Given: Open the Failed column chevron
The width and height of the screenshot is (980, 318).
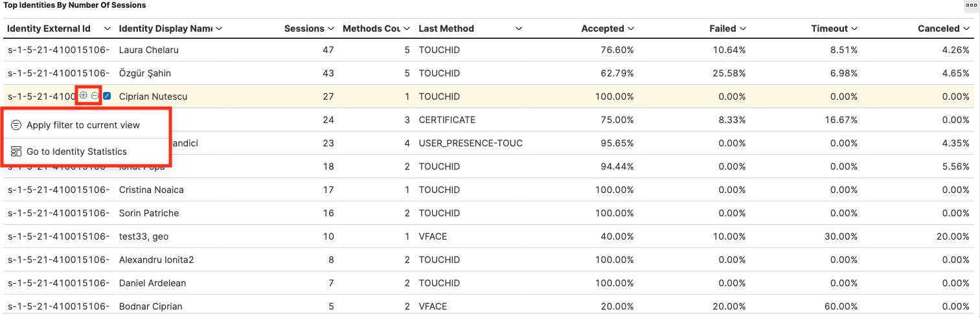Looking at the screenshot, I should [743, 28].
